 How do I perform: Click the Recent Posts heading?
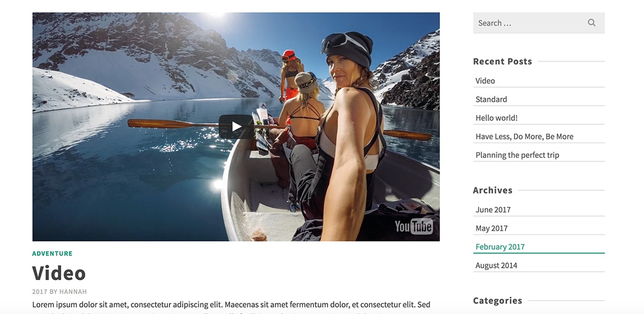[502, 61]
